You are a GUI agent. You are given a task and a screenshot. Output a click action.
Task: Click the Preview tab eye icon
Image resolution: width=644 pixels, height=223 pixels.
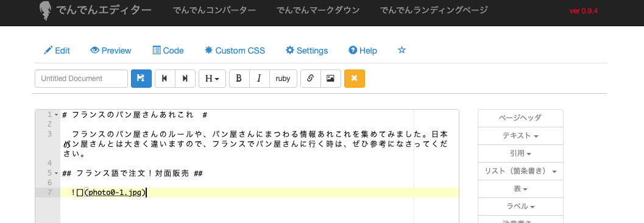pyautogui.click(x=95, y=50)
